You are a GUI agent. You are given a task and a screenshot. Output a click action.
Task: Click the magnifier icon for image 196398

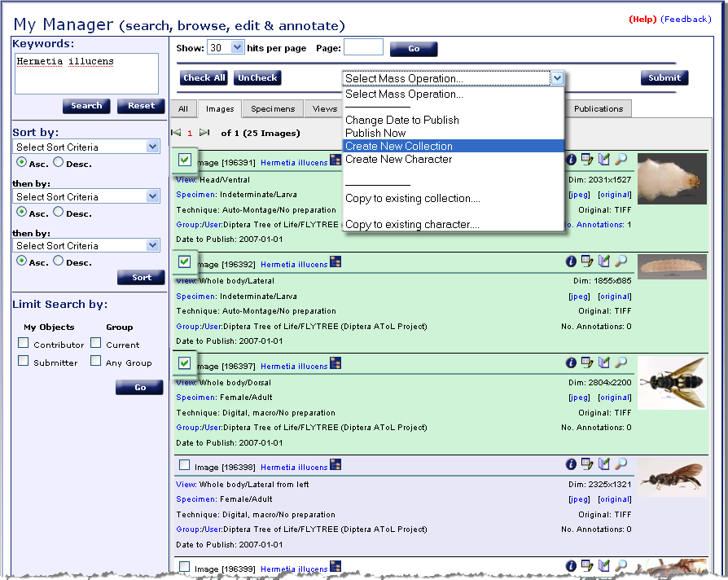621,464
